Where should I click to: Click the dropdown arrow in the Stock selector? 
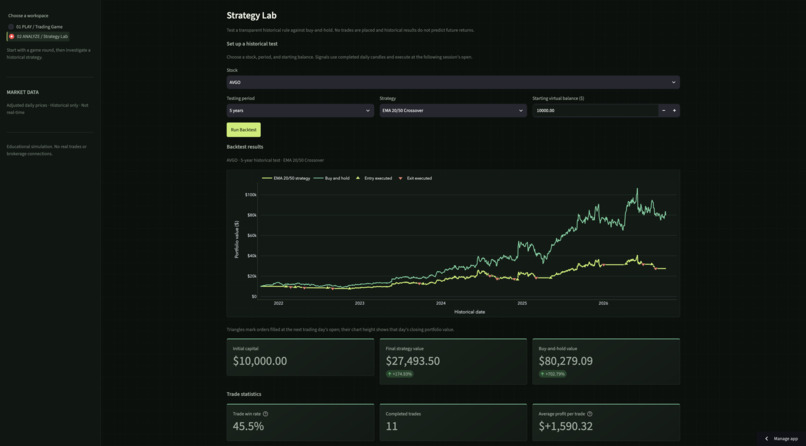[673, 82]
